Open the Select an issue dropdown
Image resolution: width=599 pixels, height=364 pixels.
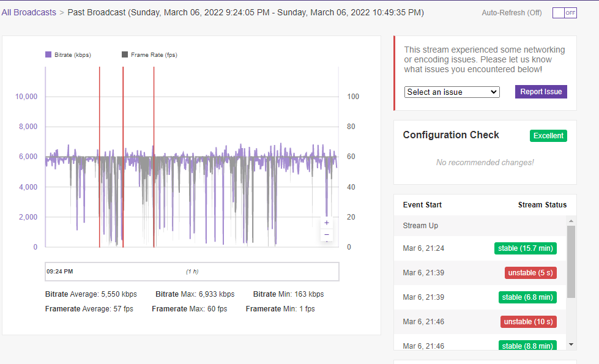tap(452, 92)
